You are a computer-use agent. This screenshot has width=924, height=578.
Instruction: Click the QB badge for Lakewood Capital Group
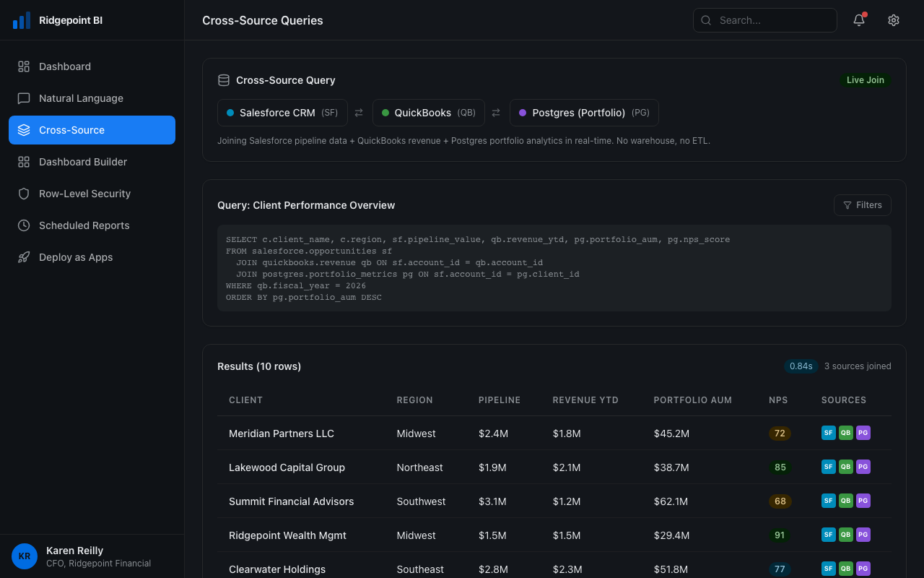click(x=845, y=467)
